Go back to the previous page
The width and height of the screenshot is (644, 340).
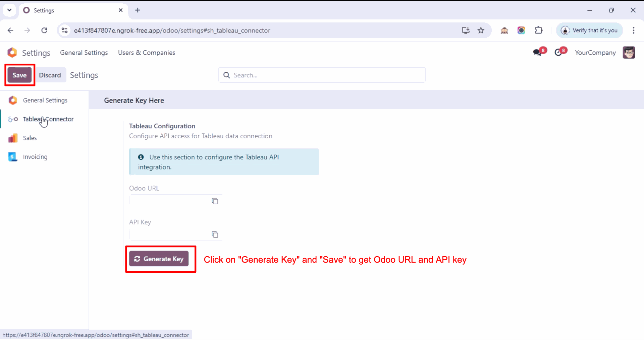pyautogui.click(x=11, y=30)
